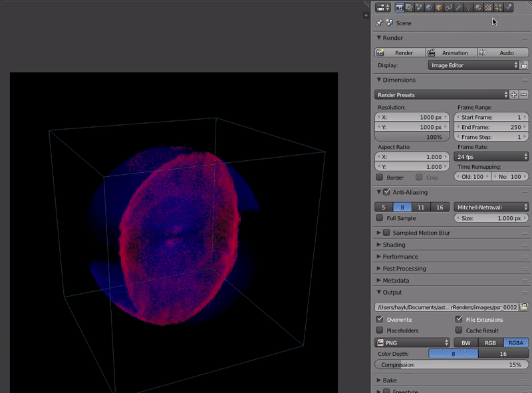Open the Texture checkerboard tab

488,7
